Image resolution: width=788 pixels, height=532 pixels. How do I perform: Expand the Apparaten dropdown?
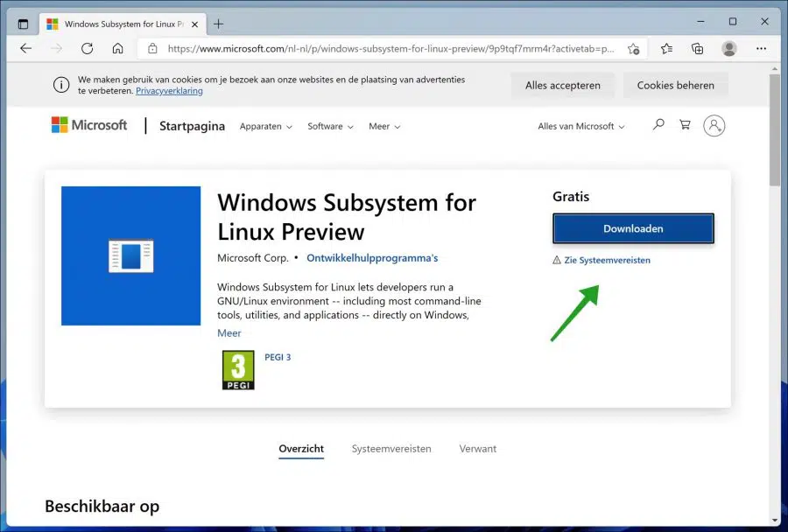point(266,127)
